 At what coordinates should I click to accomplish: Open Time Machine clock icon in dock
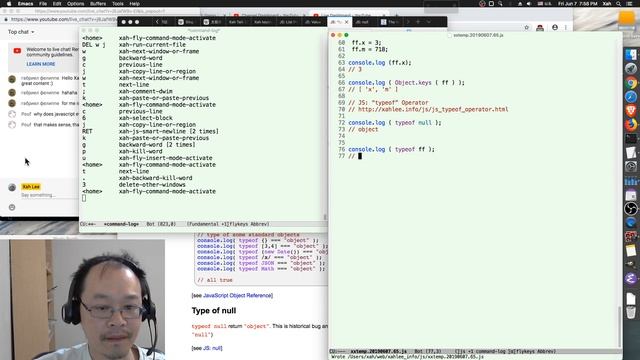(x=631, y=167)
